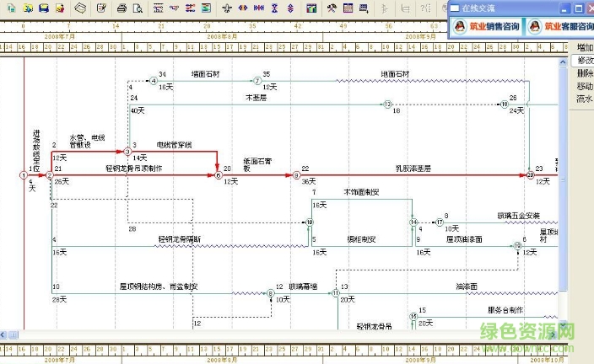Select node 3 after 水管、电线管敷设
Viewport: 594px width, 364px height.
tap(127, 152)
